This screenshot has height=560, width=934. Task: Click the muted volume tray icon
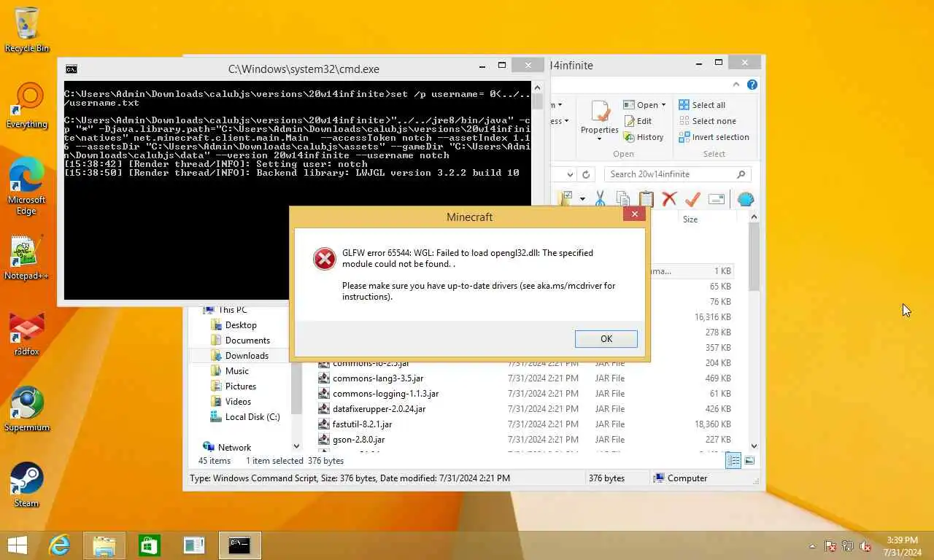click(x=866, y=546)
